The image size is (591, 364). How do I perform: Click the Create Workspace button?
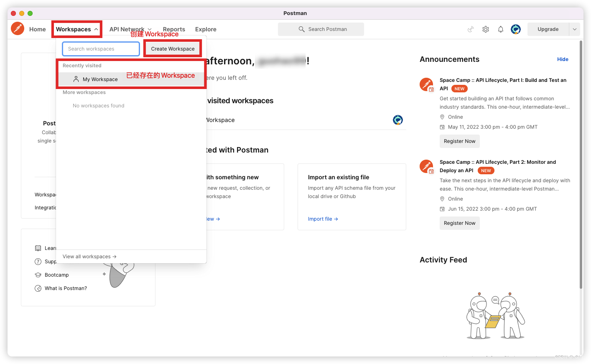(x=173, y=48)
